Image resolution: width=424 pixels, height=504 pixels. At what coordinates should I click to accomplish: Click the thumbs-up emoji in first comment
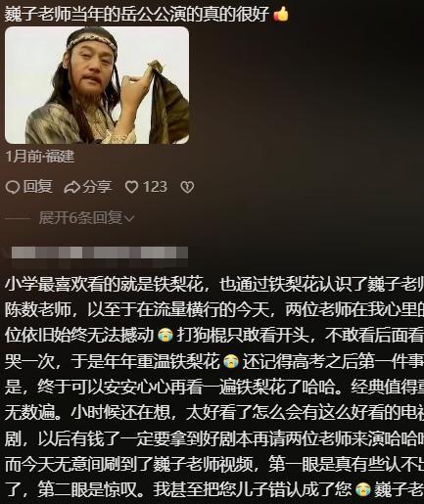pos(281,15)
